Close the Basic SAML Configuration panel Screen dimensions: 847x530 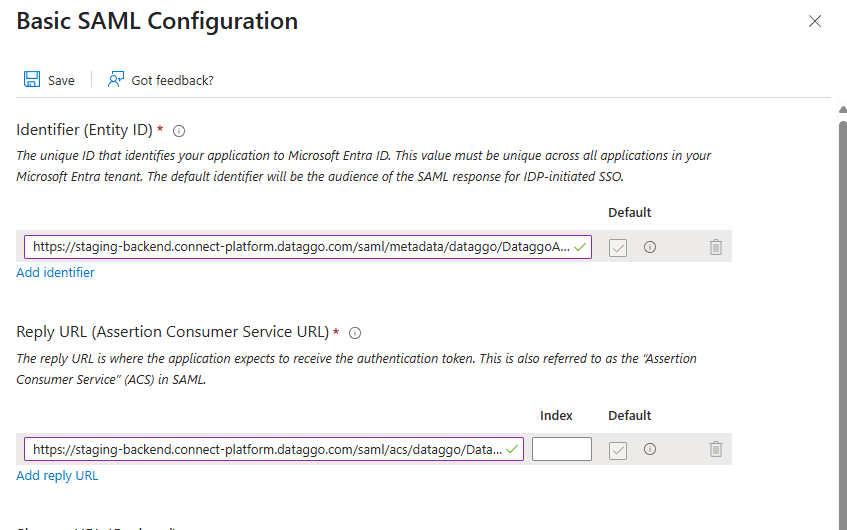[x=815, y=21]
